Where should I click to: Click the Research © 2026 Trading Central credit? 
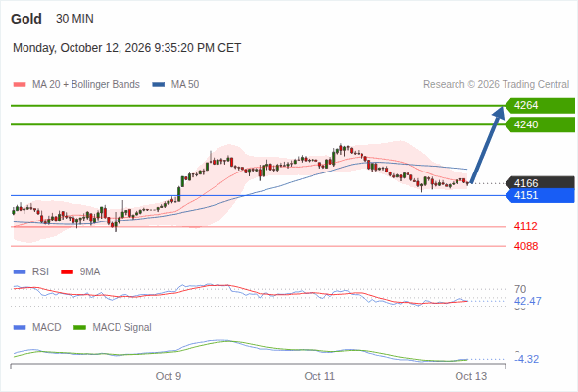(496, 85)
